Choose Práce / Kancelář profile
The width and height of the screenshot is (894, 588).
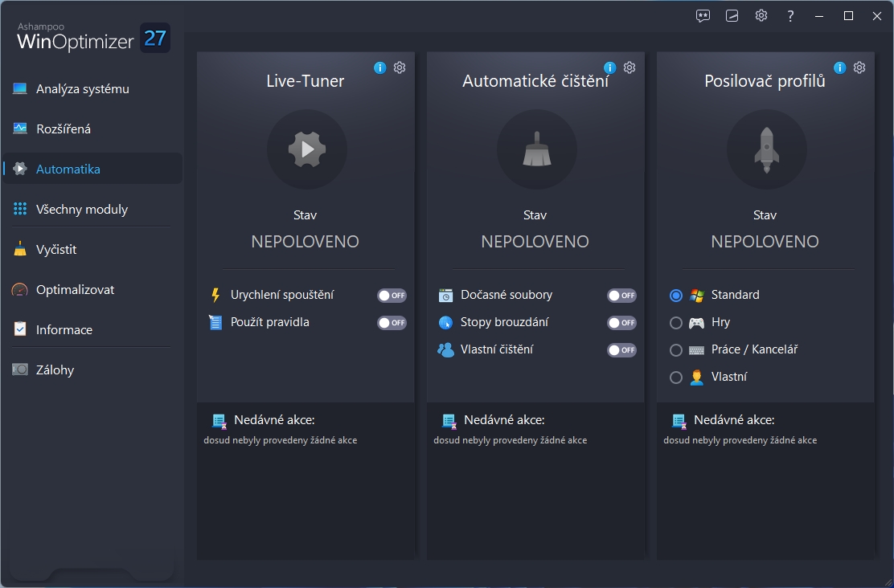click(x=676, y=350)
